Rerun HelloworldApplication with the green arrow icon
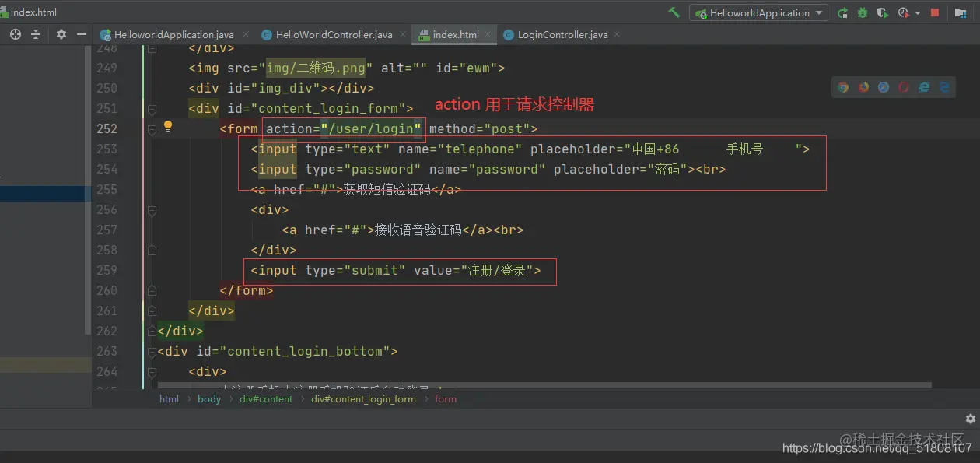The image size is (980, 463). 842,12
